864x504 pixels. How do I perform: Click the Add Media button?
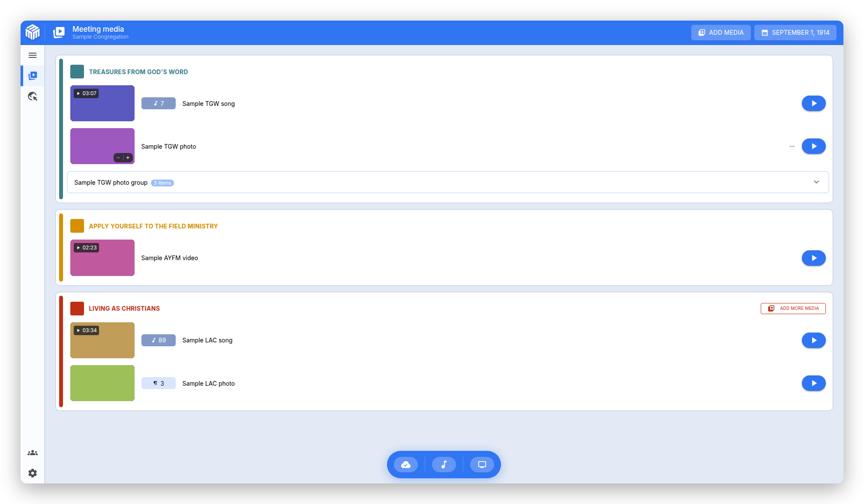(x=721, y=33)
